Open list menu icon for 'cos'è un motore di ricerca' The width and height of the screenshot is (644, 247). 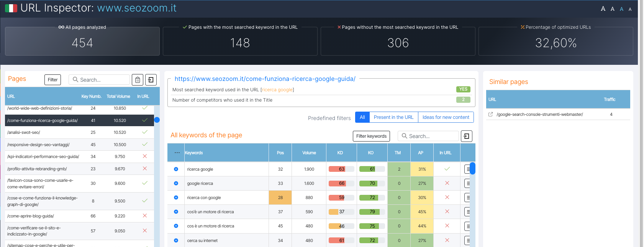pos(467,212)
